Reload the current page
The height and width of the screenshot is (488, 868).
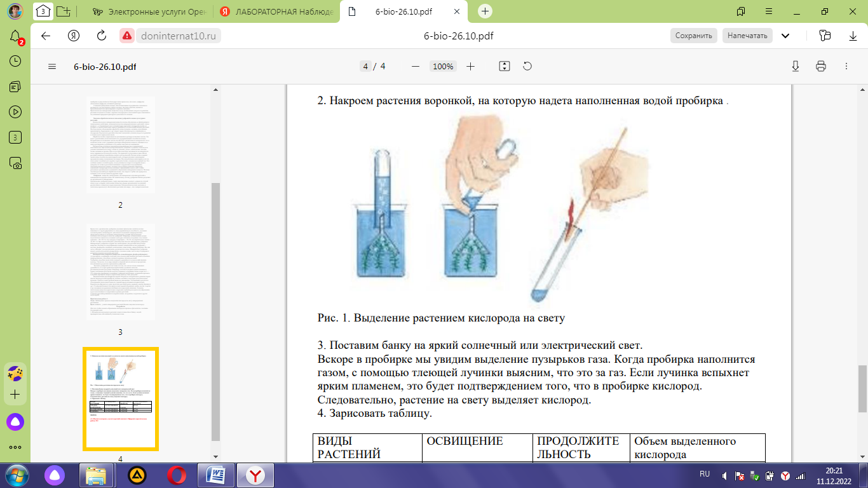click(x=101, y=36)
